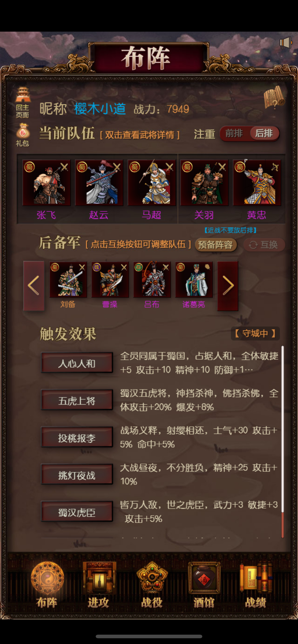Select 关羽 portrait in current team
298x644 pixels.
tap(204, 183)
